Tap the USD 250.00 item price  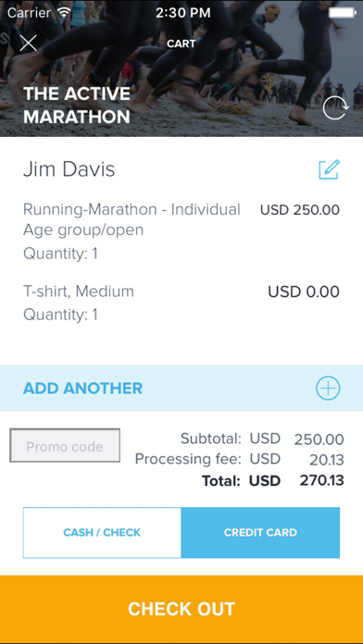[x=300, y=210]
